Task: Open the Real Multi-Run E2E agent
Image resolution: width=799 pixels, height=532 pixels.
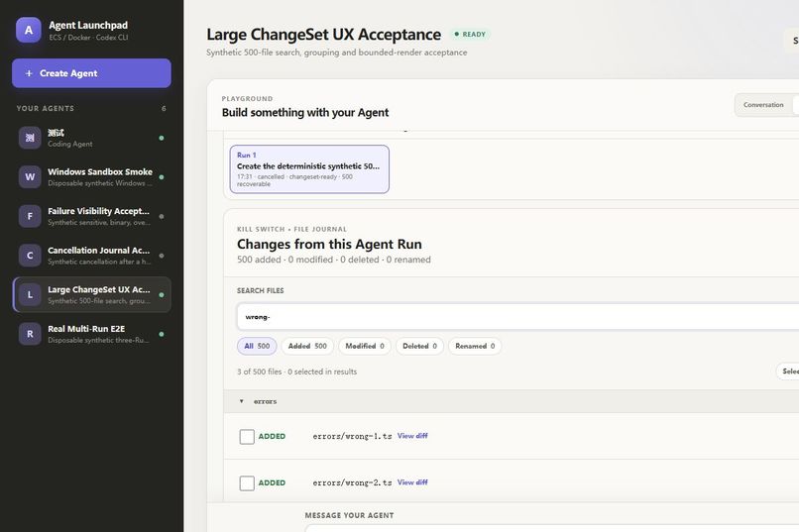Action: [x=91, y=334]
